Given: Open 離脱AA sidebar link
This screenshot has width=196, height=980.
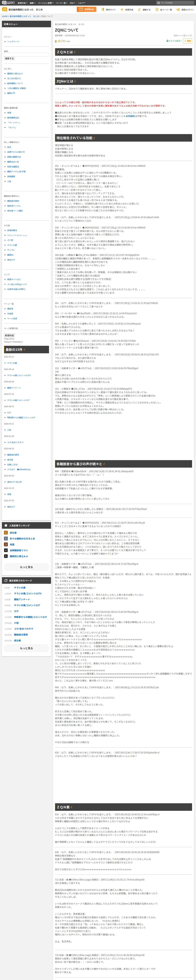Looking at the screenshot, I should coord(10,255).
